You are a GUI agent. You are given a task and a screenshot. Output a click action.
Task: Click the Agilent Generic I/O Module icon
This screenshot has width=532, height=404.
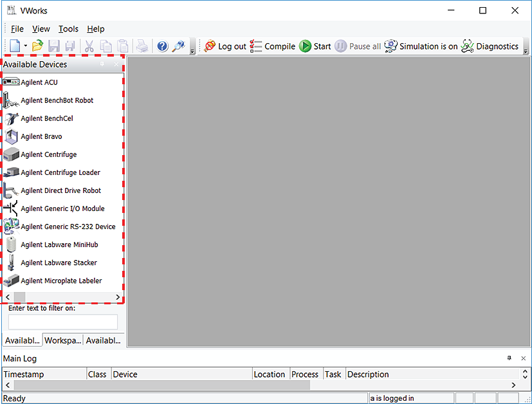click(11, 208)
